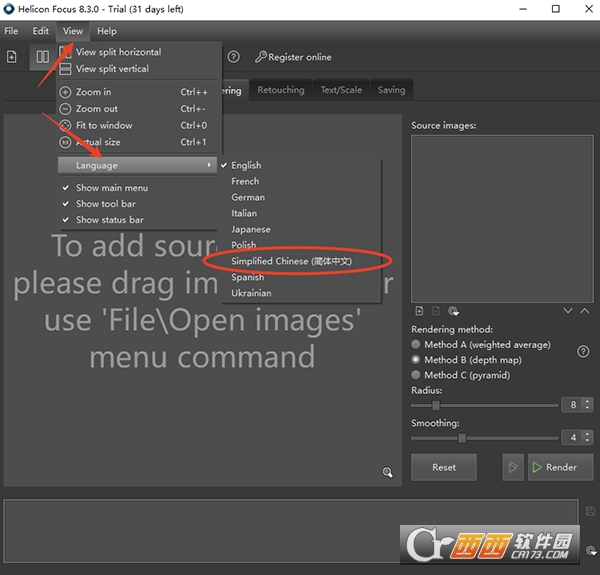This screenshot has height=575, width=600.
Task: Close the open View menu
Action: (x=73, y=31)
